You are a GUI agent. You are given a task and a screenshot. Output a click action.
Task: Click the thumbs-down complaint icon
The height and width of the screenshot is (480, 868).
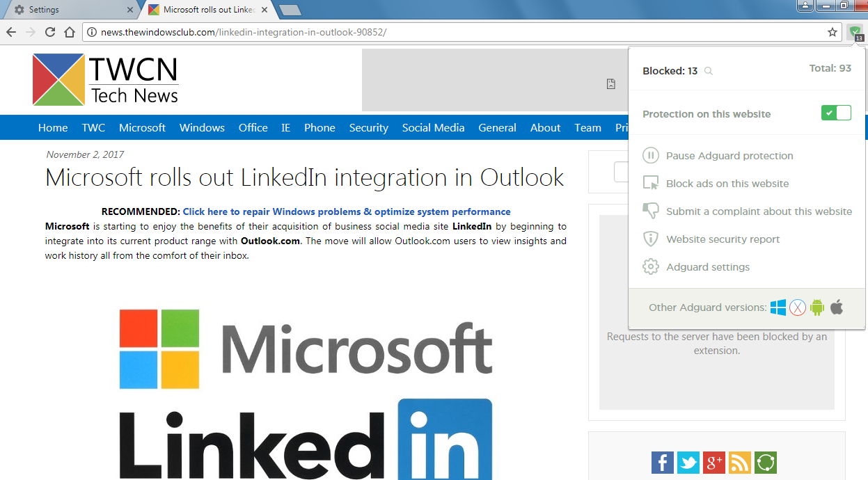point(650,211)
